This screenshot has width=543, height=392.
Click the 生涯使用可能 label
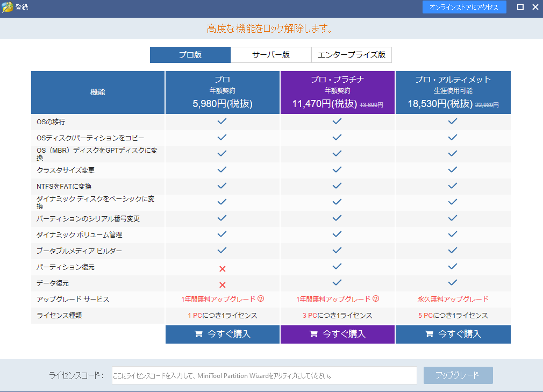pos(453,91)
